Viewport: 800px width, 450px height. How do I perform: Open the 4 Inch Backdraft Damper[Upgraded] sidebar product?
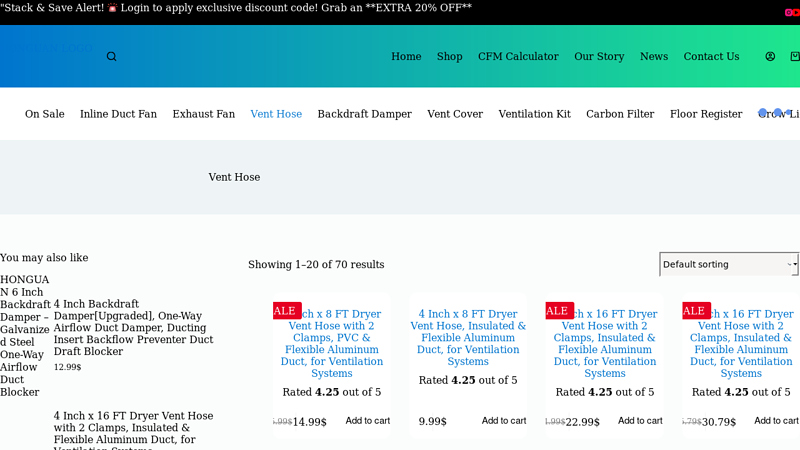(133, 327)
